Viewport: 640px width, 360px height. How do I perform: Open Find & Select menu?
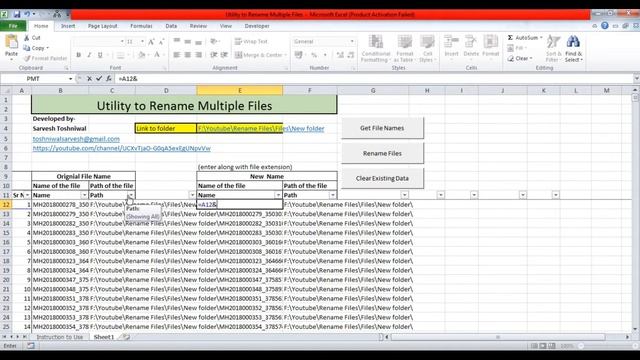point(573,49)
